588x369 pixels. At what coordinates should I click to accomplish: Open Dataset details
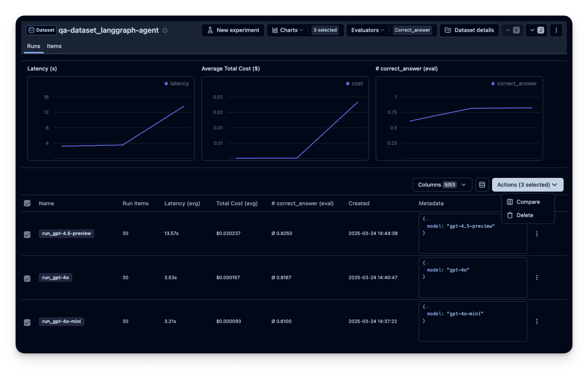[x=469, y=30]
